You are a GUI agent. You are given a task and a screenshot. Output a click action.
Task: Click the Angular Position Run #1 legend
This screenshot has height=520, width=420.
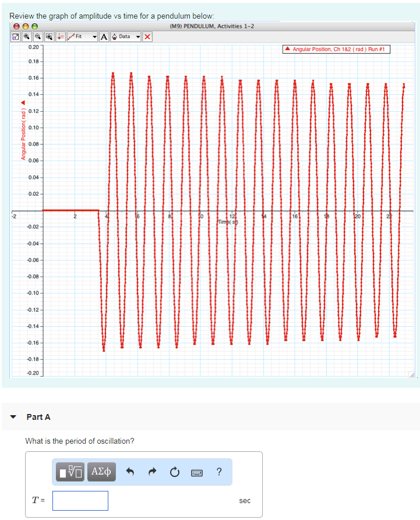(336, 49)
